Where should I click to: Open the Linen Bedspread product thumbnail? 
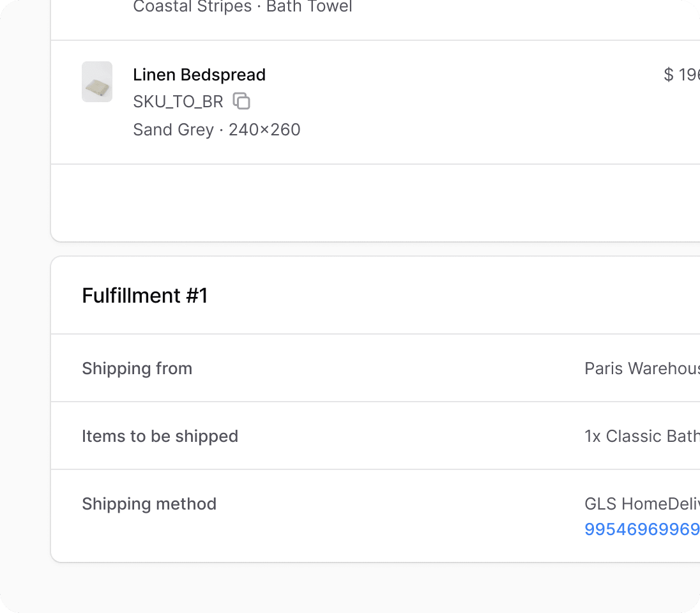click(97, 82)
